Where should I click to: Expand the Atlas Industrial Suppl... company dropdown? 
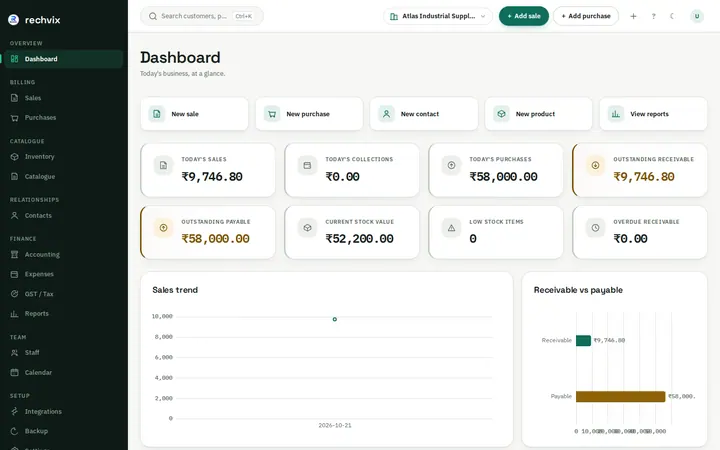click(x=438, y=16)
